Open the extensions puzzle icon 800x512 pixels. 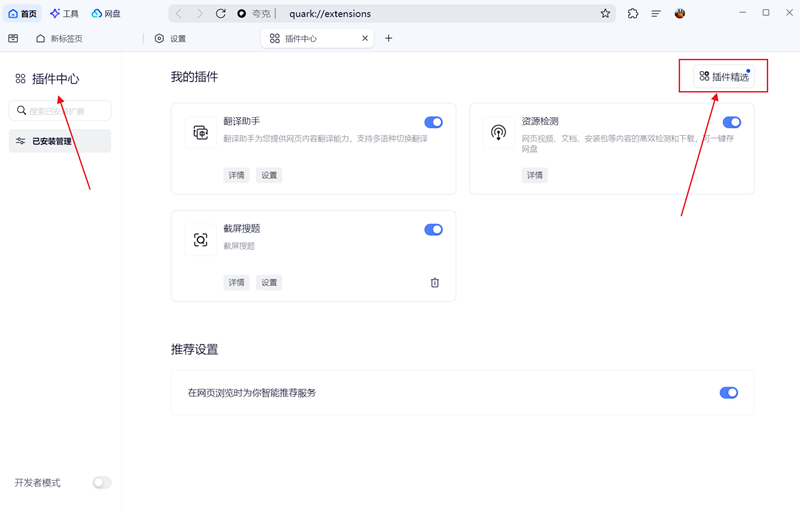pyautogui.click(x=633, y=14)
